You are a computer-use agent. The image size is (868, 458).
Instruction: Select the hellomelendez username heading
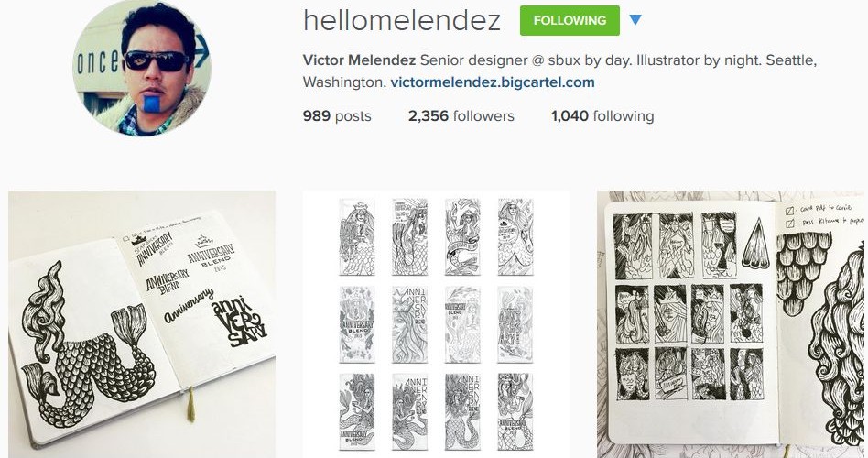(402, 20)
